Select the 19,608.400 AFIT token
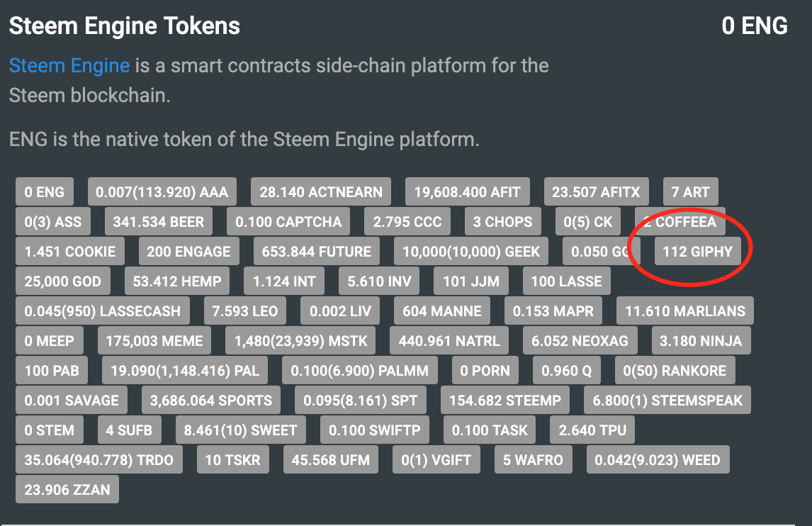Viewport: 812px width, 526px height. (467, 192)
